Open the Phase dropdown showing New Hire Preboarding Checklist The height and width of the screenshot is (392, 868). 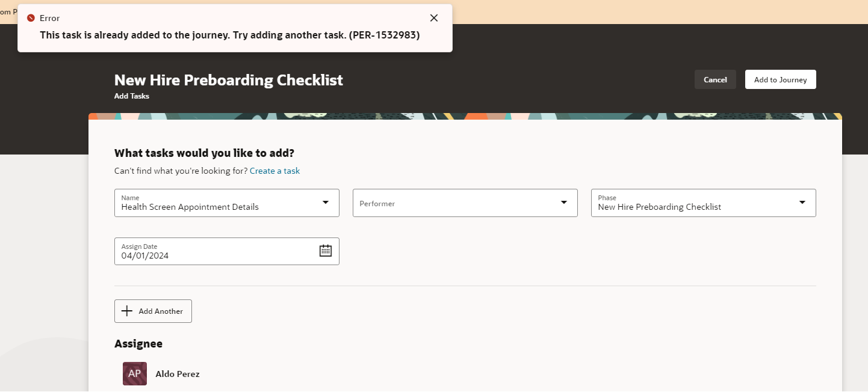pos(802,203)
